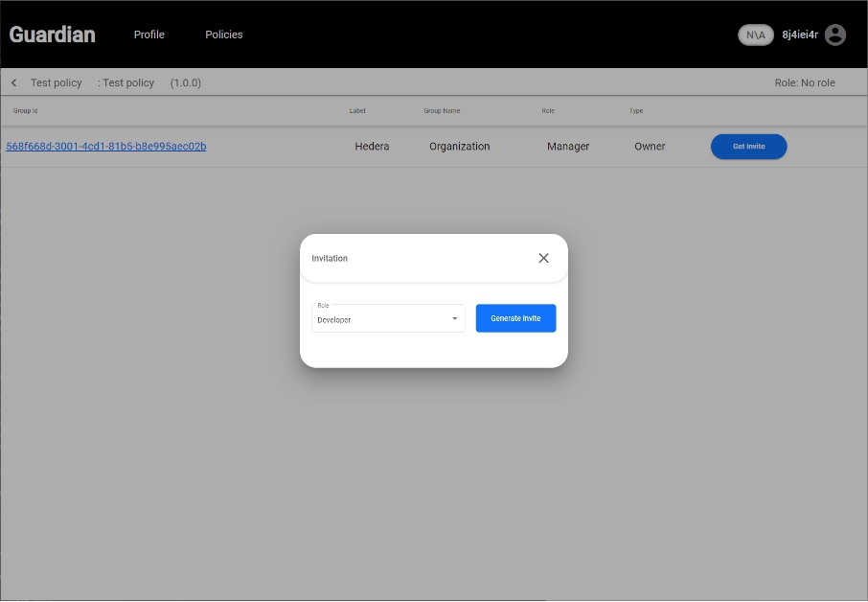Click the Group Id column header
This screenshot has width=868, height=602.
26,111
